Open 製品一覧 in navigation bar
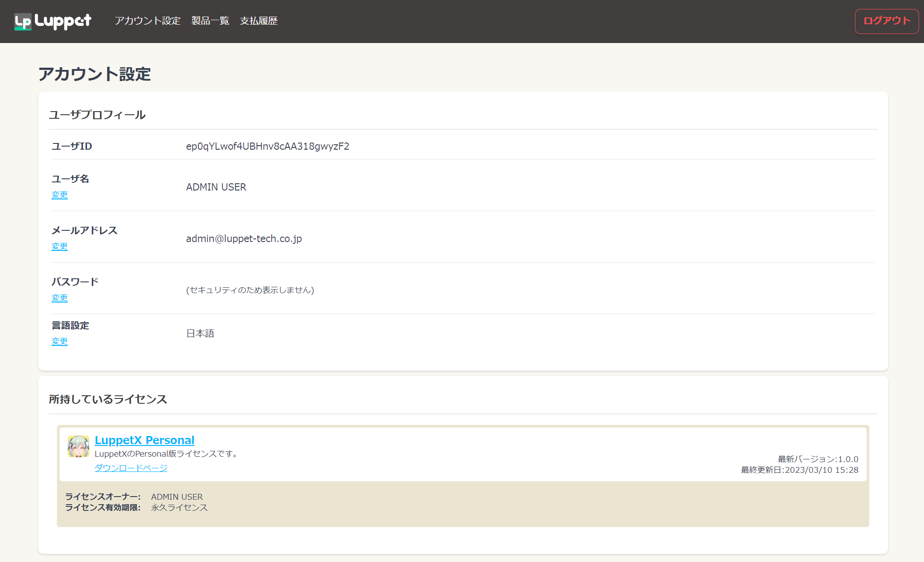The image size is (924, 562). pyautogui.click(x=210, y=21)
